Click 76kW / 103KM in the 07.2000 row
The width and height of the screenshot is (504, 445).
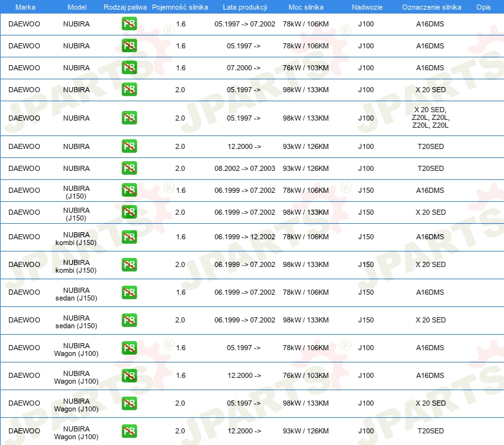click(305, 68)
